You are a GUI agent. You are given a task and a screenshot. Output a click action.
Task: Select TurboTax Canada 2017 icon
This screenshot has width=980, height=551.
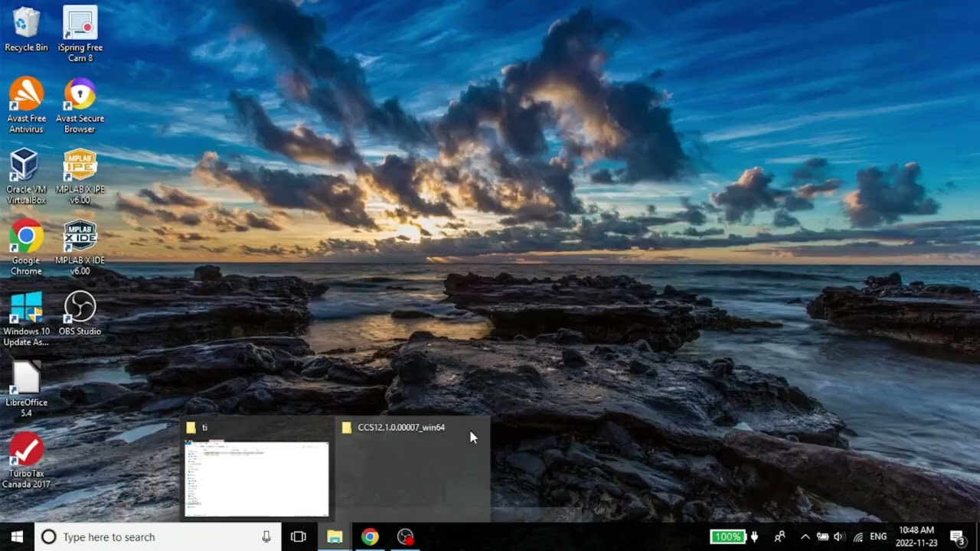pos(26,461)
